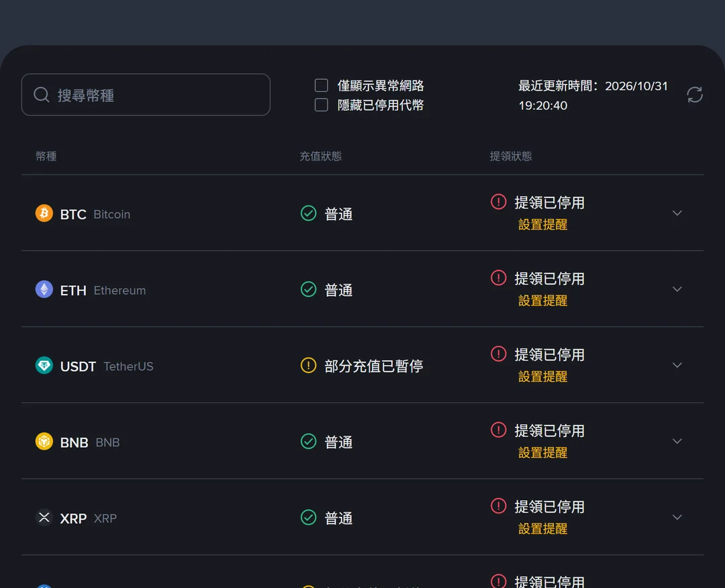Click yellow warning icon in USDT row
725x588 pixels.
(x=308, y=365)
